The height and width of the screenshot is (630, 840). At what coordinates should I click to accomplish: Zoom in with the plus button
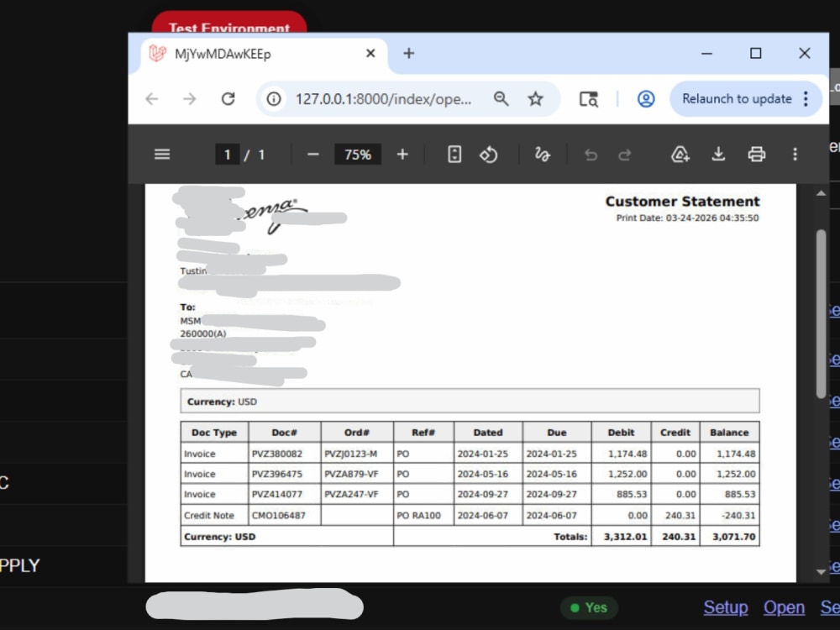(x=402, y=155)
